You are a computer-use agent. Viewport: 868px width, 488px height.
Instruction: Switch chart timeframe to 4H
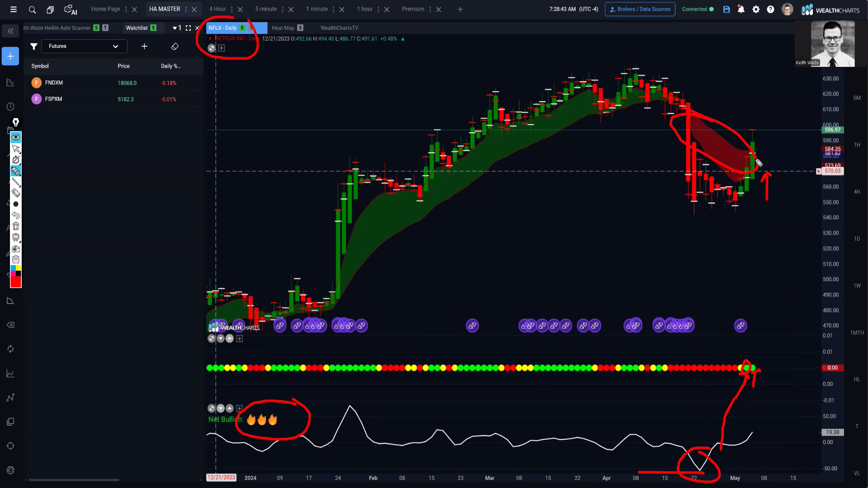click(x=857, y=192)
